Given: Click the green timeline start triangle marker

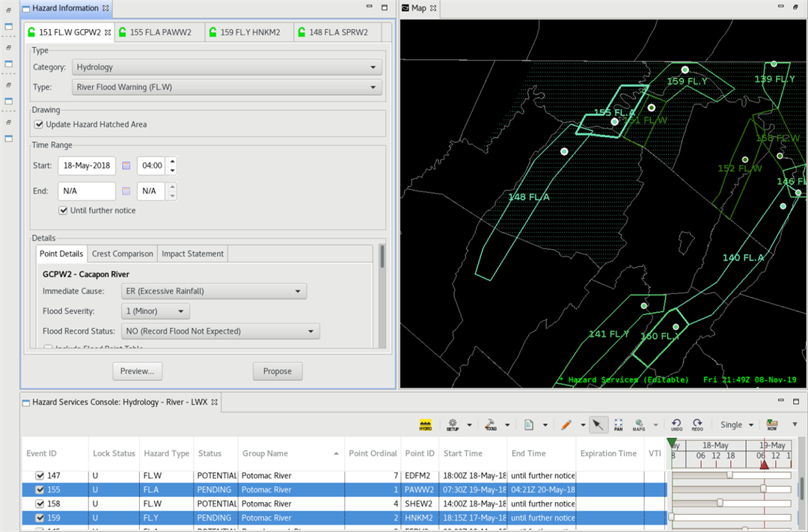Looking at the screenshot, I should tap(671, 442).
